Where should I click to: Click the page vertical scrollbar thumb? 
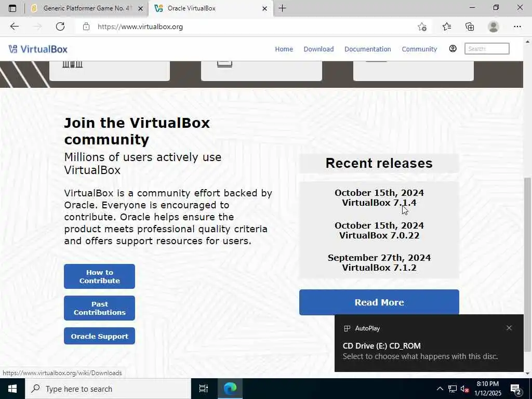tap(528, 264)
